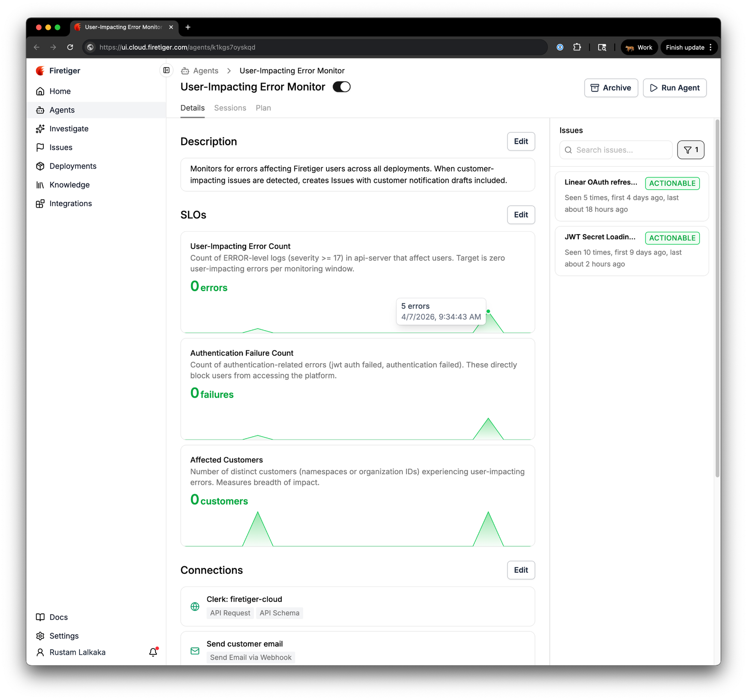Archive this agent
Image resolution: width=747 pixels, height=700 pixels.
coord(611,88)
